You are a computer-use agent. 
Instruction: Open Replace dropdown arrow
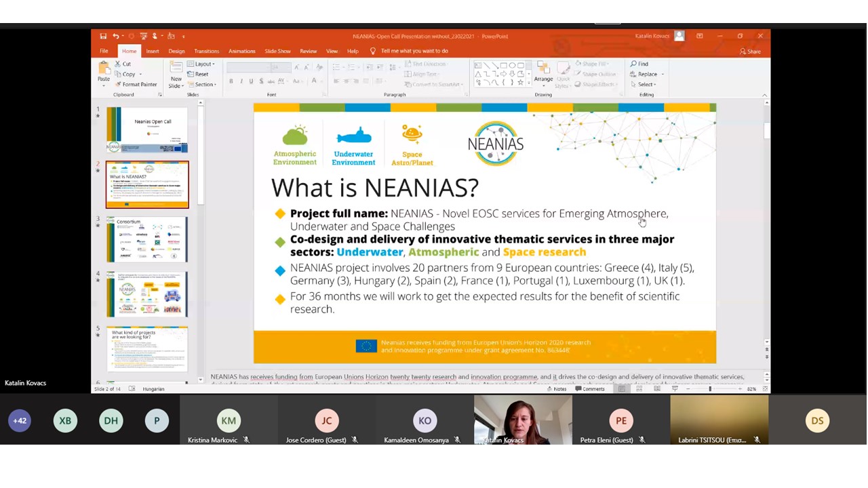pyautogui.click(x=663, y=74)
